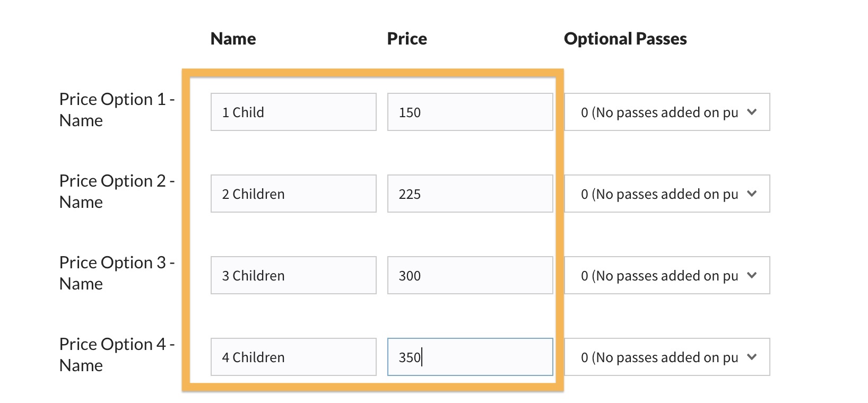
Task: Click the 'Price' column header
Action: [407, 39]
